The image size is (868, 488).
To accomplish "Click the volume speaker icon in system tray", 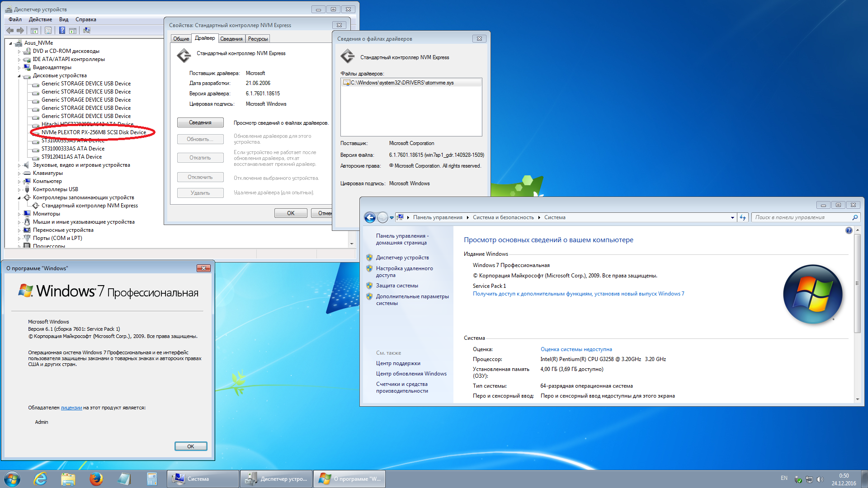I will tap(820, 479).
